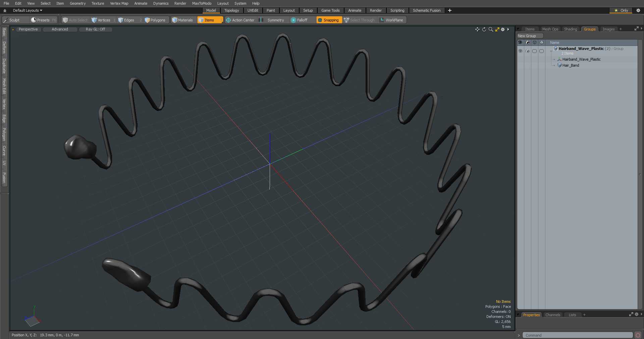Image resolution: width=644 pixels, height=339 pixels.
Task: Toggle Snapping off
Action: tap(329, 20)
